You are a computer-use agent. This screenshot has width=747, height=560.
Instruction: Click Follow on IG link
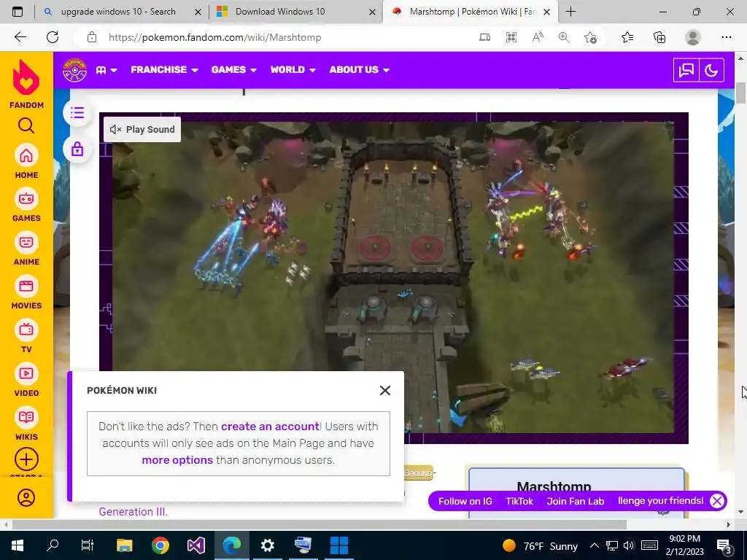click(x=465, y=501)
